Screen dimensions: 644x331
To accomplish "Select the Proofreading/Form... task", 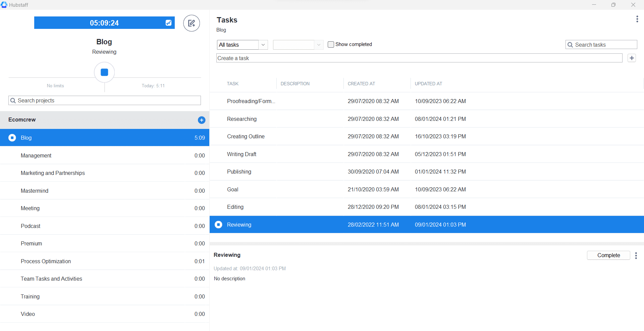I will tap(427, 101).
